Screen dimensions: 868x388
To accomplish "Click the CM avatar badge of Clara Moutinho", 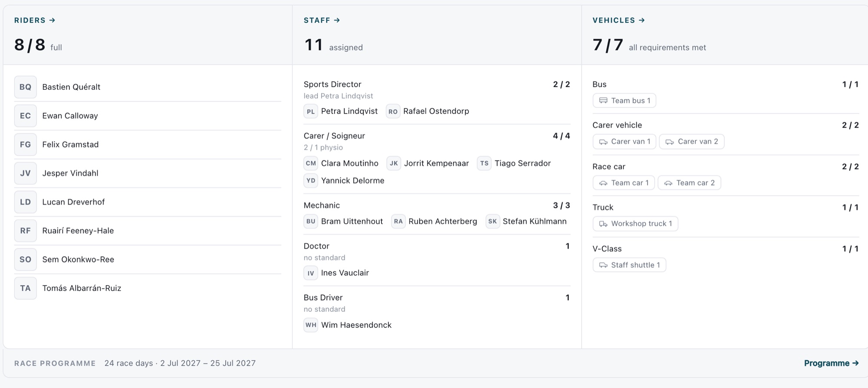I will pos(311,163).
